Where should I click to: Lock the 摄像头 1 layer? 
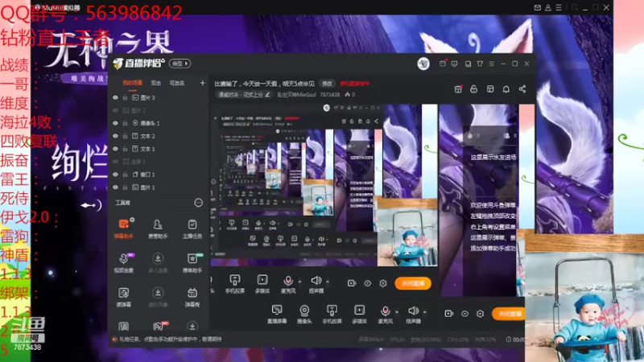(125, 123)
